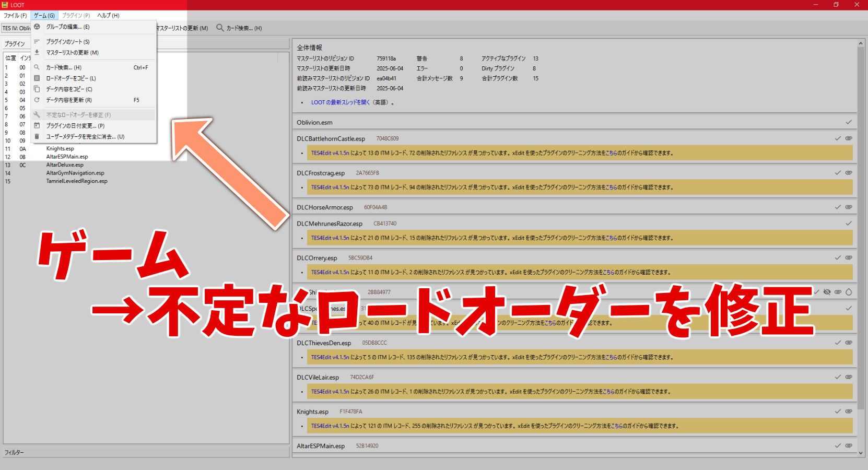Click the checkmark icon on DLCVileLair.esp card

pyautogui.click(x=838, y=377)
